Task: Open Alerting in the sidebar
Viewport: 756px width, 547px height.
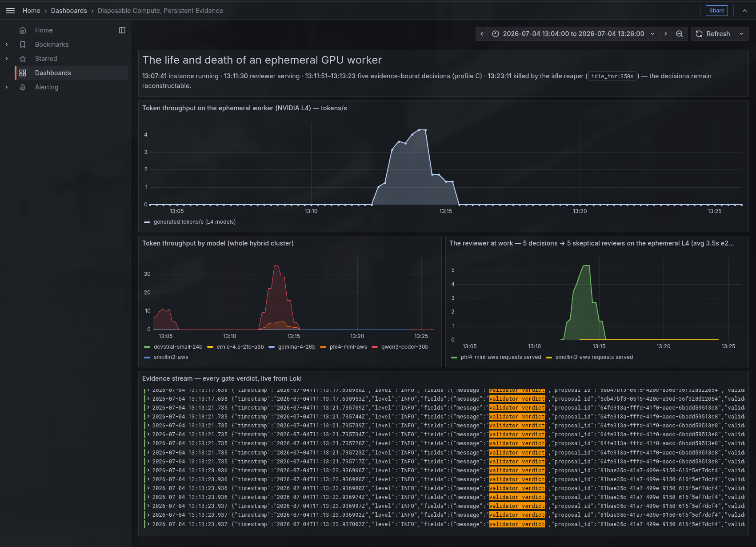Action: (47, 87)
